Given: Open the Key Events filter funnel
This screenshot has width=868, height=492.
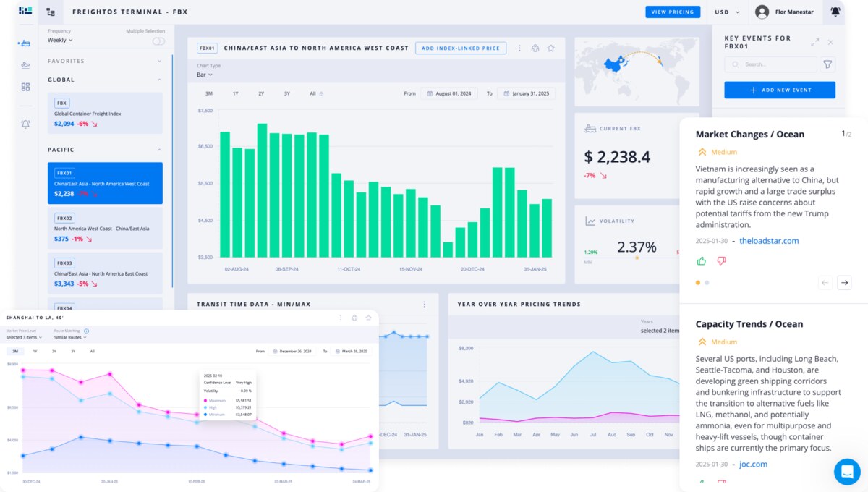Looking at the screenshot, I should [828, 64].
